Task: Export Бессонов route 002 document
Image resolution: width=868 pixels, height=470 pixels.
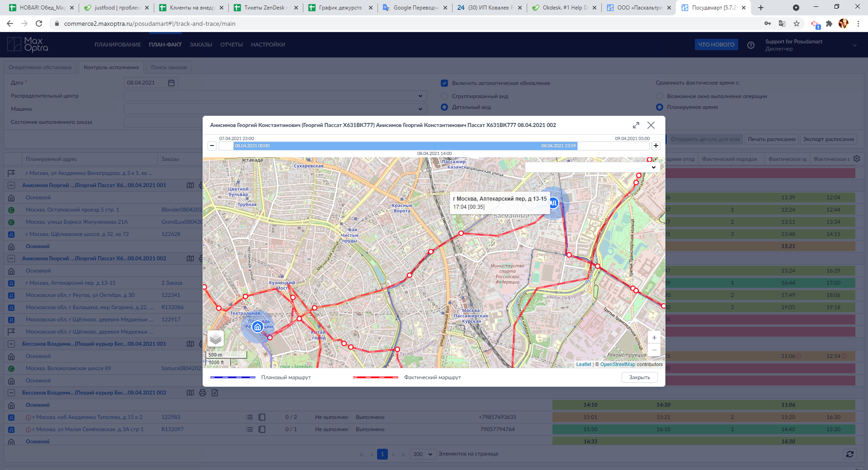Action: pos(215,393)
